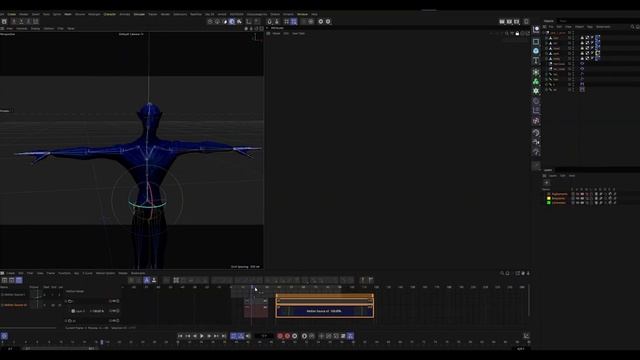The height and width of the screenshot is (360, 640).
Task: Click the add layer plus button in Layers panel
Action: coord(547,183)
